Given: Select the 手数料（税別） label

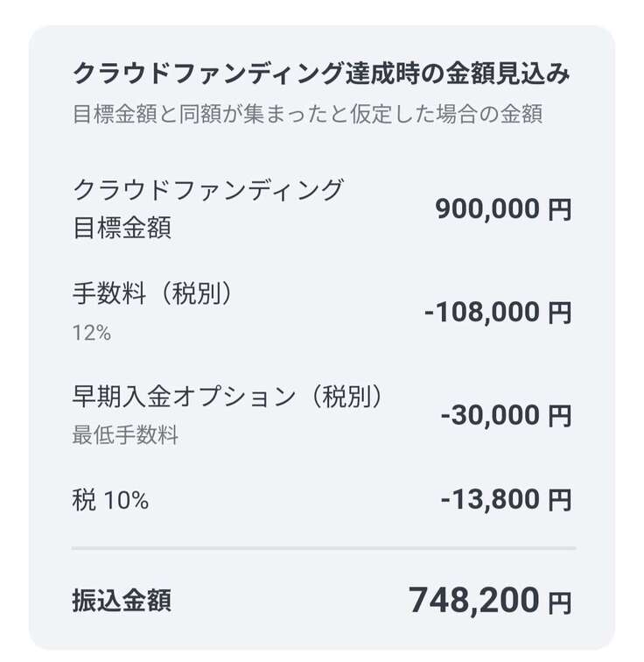Looking at the screenshot, I should click(152, 296).
